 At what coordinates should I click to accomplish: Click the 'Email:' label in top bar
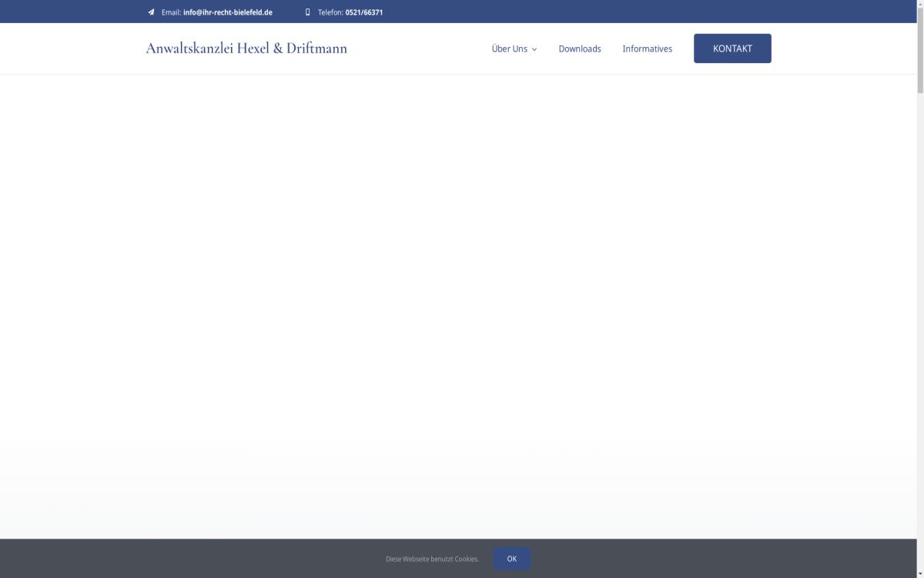171,12
